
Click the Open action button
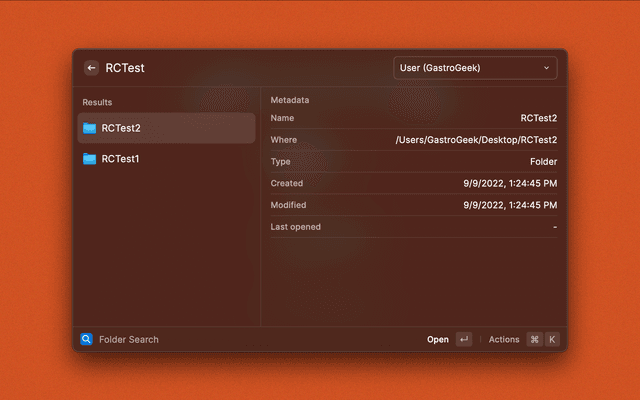[438, 340]
